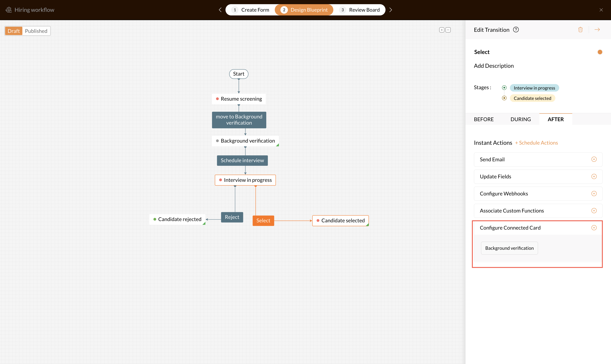611x364 pixels.
Task: Switch blueprint view to Published
Action: click(x=36, y=31)
